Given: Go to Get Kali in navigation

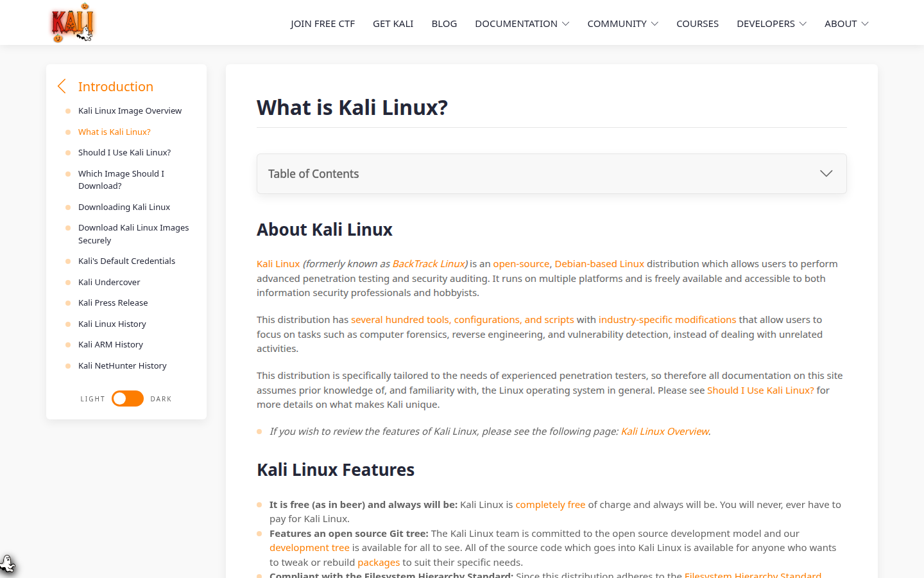Looking at the screenshot, I should point(393,24).
